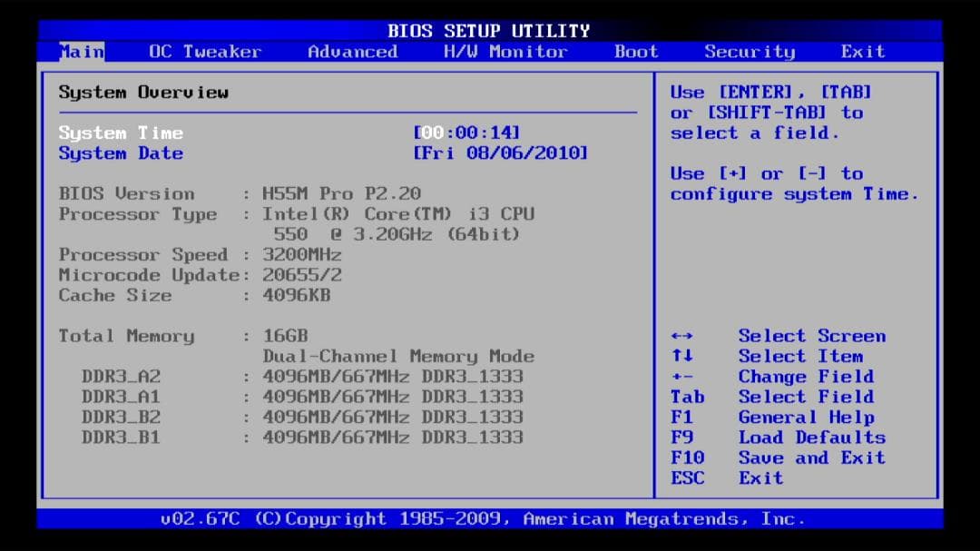The height and width of the screenshot is (551, 980).
Task: Click the up-down arrows Select Item icon
Action: tap(683, 357)
